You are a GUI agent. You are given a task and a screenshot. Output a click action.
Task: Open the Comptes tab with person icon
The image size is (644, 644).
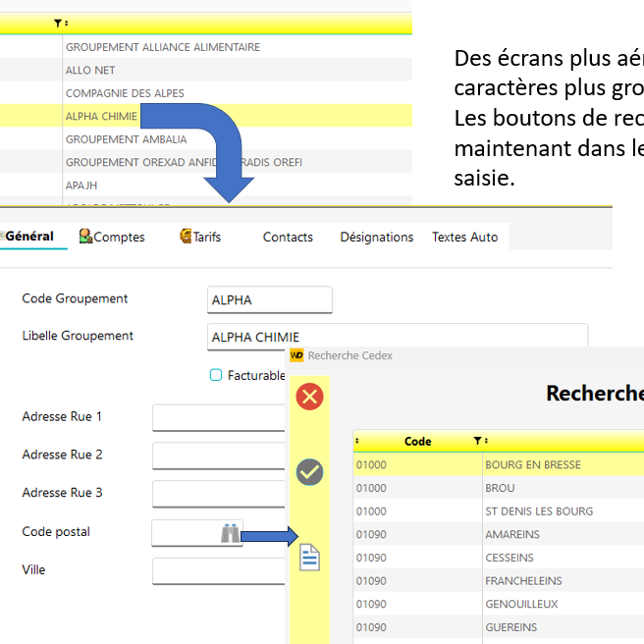[x=112, y=237]
